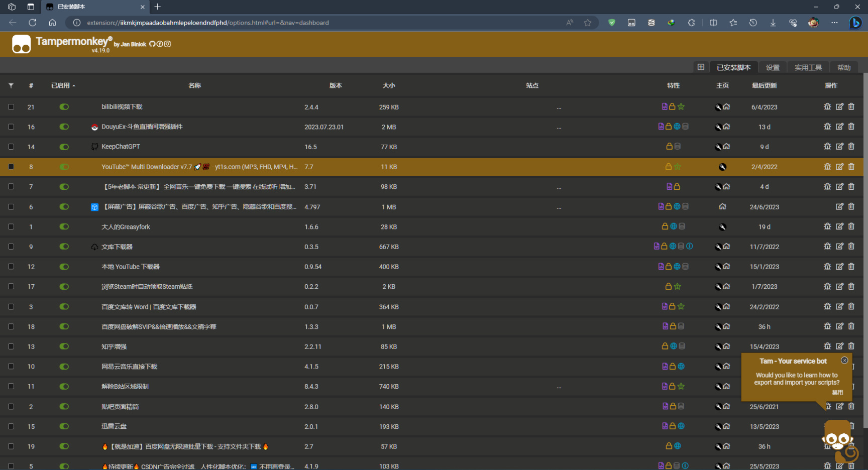Edit the 本地 YouTube 下载器 script
The height and width of the screenshot is (470, 868).
[x=839, y=267]
